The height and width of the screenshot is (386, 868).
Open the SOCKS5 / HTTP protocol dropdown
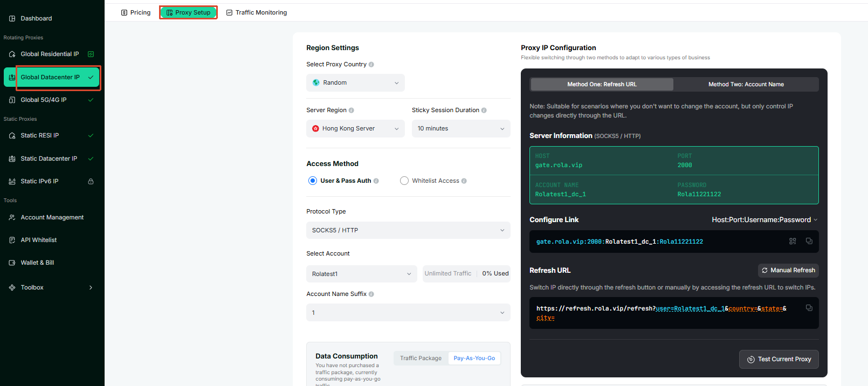408,230
